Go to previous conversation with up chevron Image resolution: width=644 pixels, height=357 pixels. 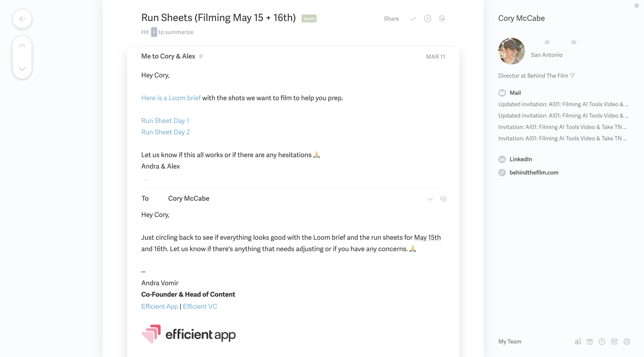(22, 46)
